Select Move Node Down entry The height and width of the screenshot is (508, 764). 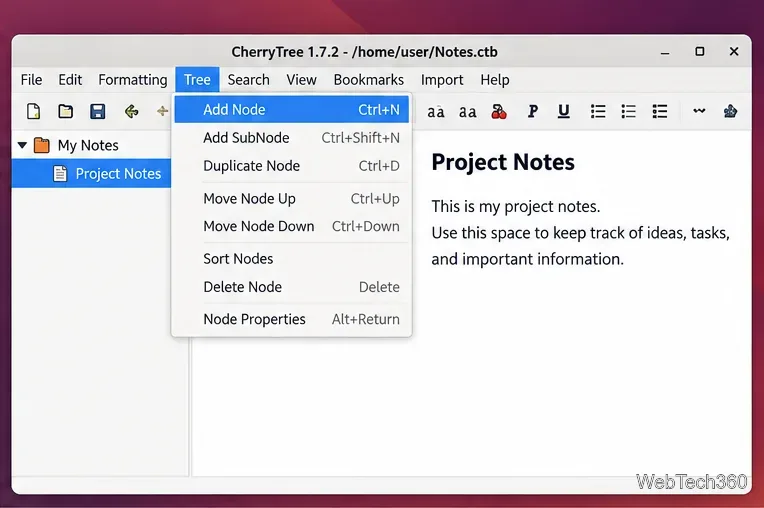pos(291,226)
